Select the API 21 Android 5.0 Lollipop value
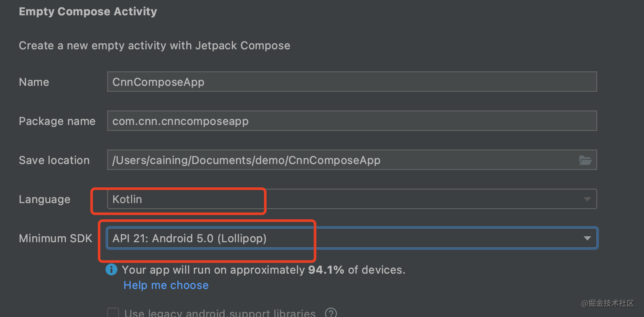The image size is (644, 317). coord(189,238)
